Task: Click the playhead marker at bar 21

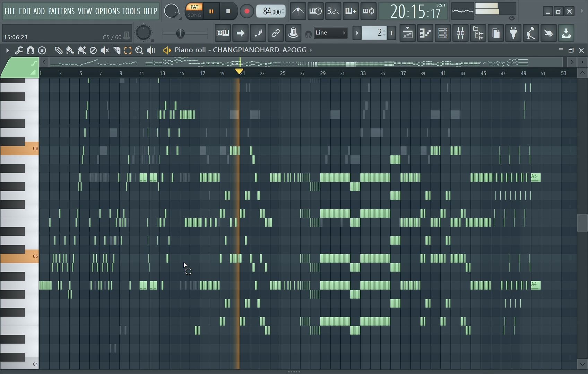Action: click(x=239, y=71)
